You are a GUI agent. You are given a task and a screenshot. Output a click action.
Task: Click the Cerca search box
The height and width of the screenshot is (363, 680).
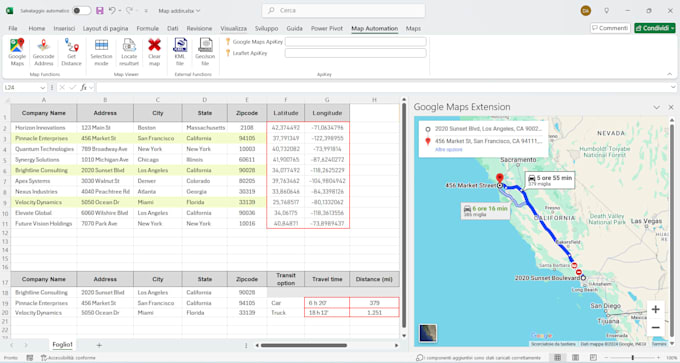pyautogui.click(x=343, y=10)
